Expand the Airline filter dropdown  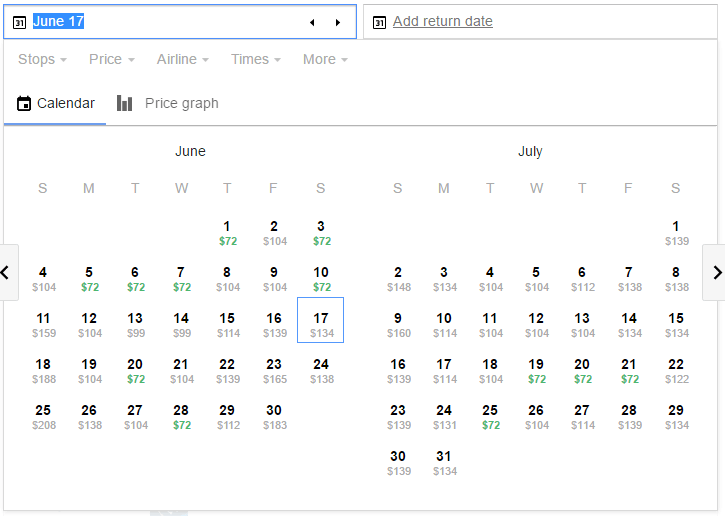pyautogui.click(x=183, y=59)
